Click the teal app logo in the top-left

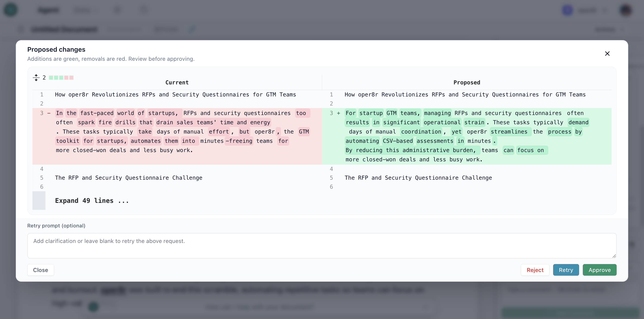(x=10, y=10)
